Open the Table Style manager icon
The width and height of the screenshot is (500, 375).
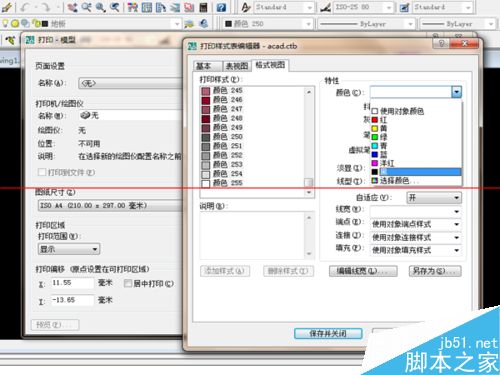404,7
